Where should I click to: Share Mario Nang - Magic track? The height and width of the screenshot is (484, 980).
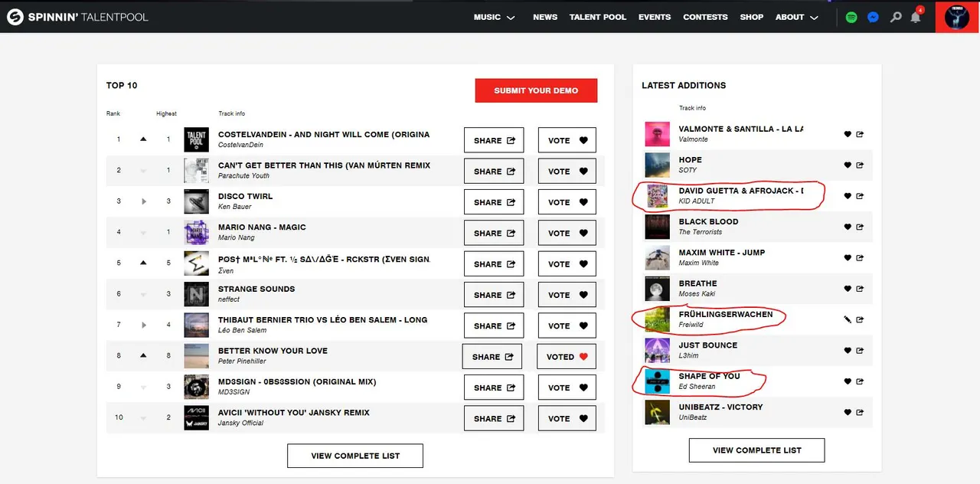(494, 233)
